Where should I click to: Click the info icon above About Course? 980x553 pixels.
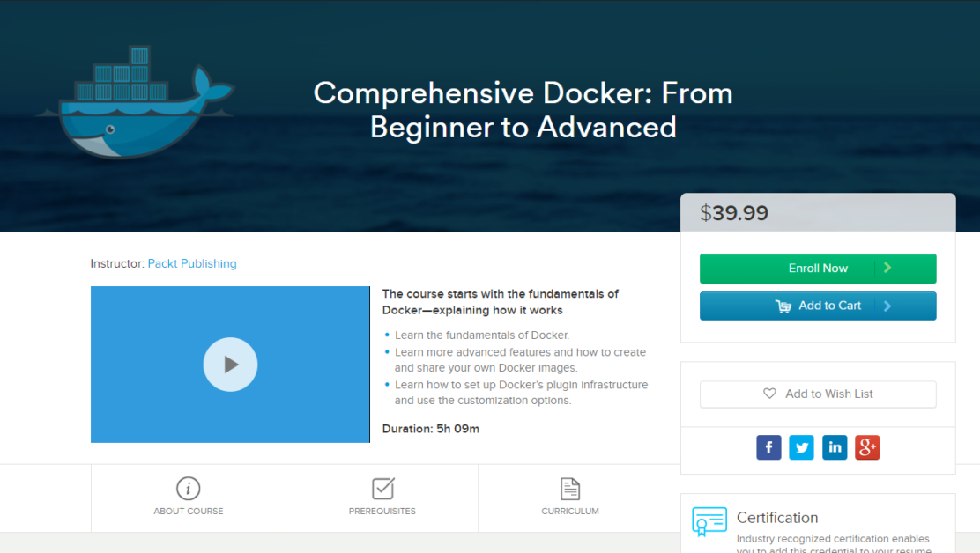tap(188, 487)
